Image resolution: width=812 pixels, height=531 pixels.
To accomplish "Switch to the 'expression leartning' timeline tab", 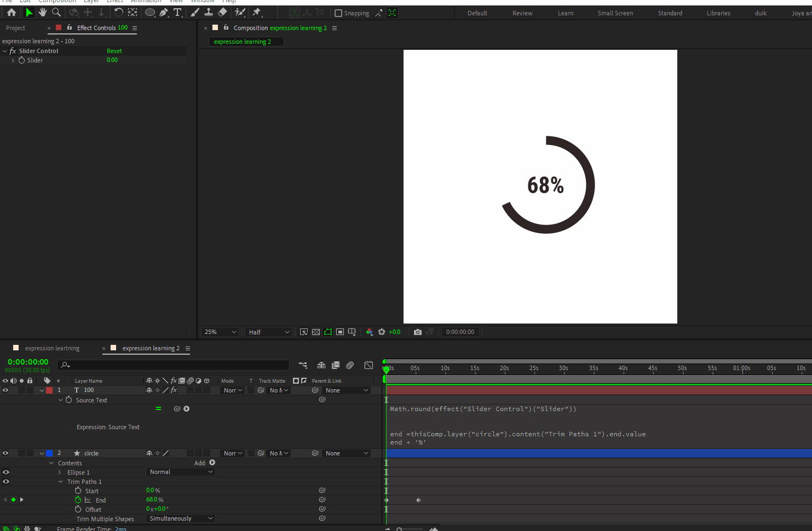I will (52, 348).
